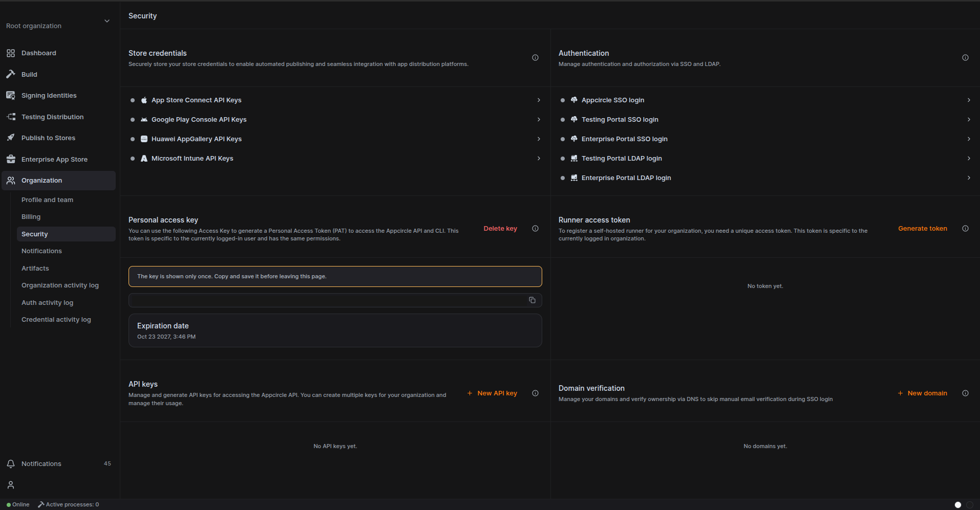
Task: Expand the Root organization dropdown
Action: tap(107, 21)
